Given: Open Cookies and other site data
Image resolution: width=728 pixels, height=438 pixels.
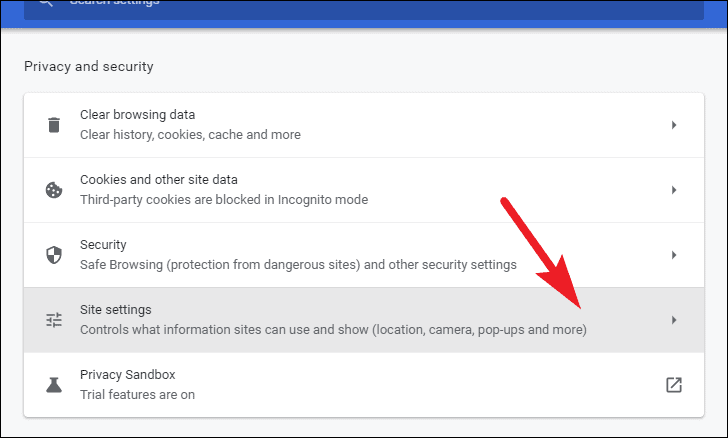Looking at the screenshot, I should coord(364,190).
